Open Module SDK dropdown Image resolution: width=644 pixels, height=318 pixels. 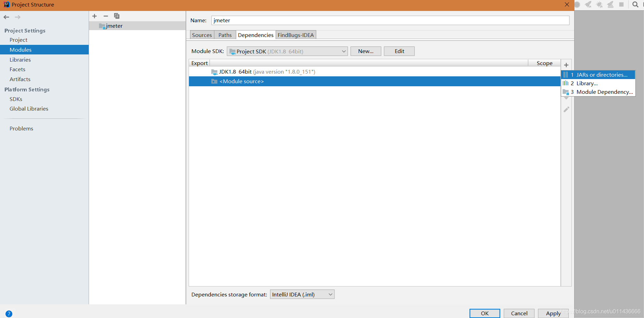pyautogui.click(x=287, y=51)
